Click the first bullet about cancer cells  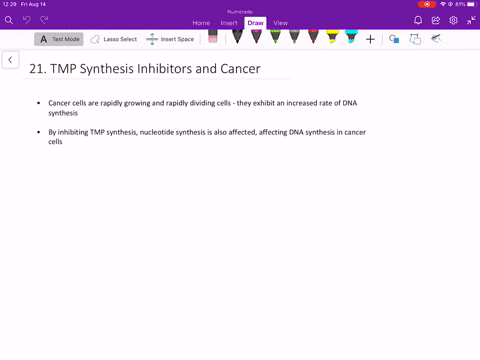tap(203, 108)
